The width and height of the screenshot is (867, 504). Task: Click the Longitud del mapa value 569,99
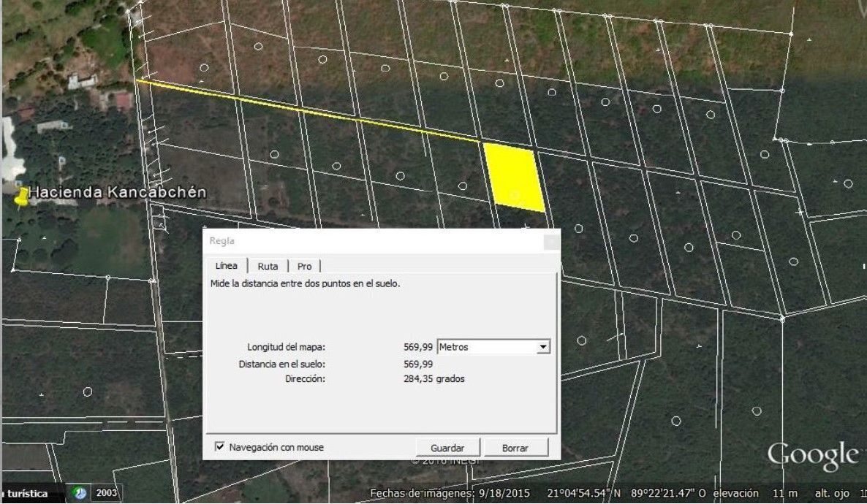(x=418, y=347)
